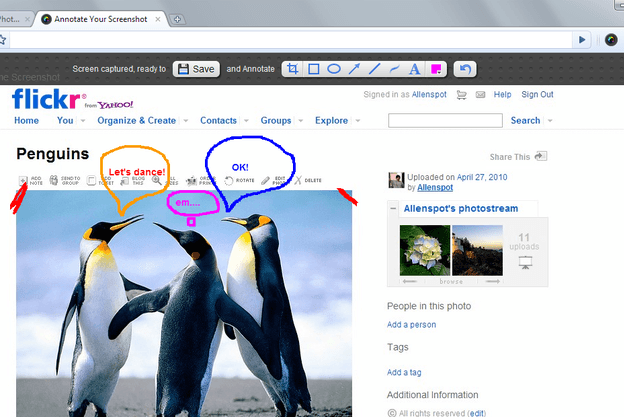624x417 pixels.
Task: Open the magenta color picker swatch
Action: point(436,69)
